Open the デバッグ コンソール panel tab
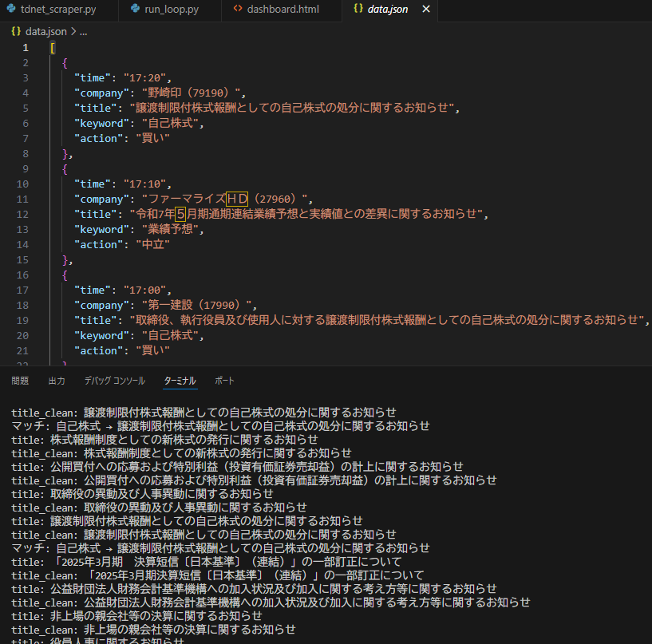Screen dimensions: 652x644 (115, 381)
